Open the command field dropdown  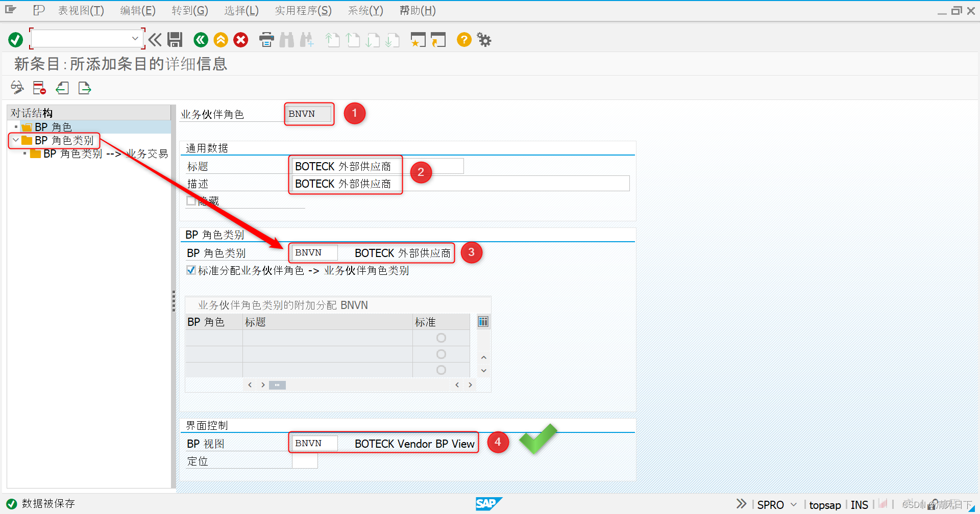[x=135, y=39]
